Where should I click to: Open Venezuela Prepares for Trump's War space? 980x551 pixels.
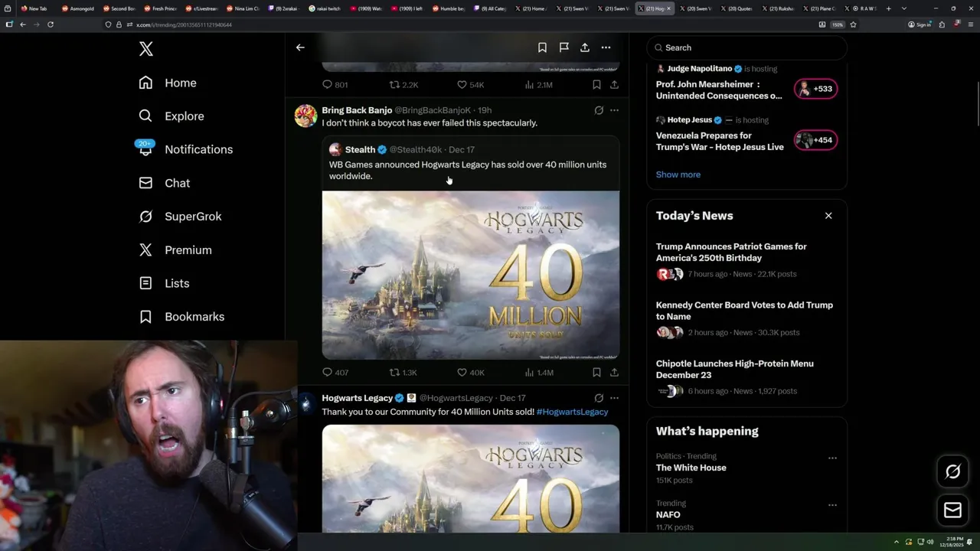[x=720, y=142]
